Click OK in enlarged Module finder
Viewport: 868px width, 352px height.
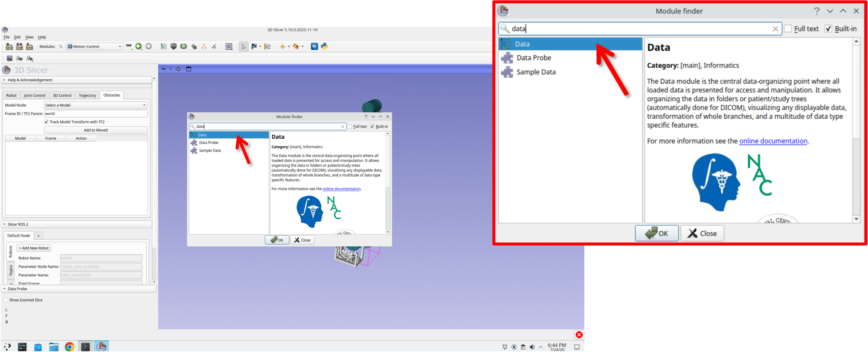[657, 233]
